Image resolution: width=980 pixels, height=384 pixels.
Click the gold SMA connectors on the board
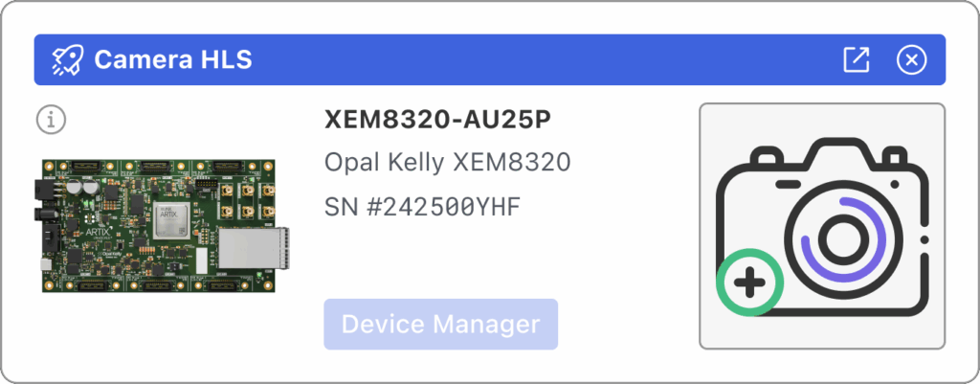pyautogui.click(x=248, y=201)
